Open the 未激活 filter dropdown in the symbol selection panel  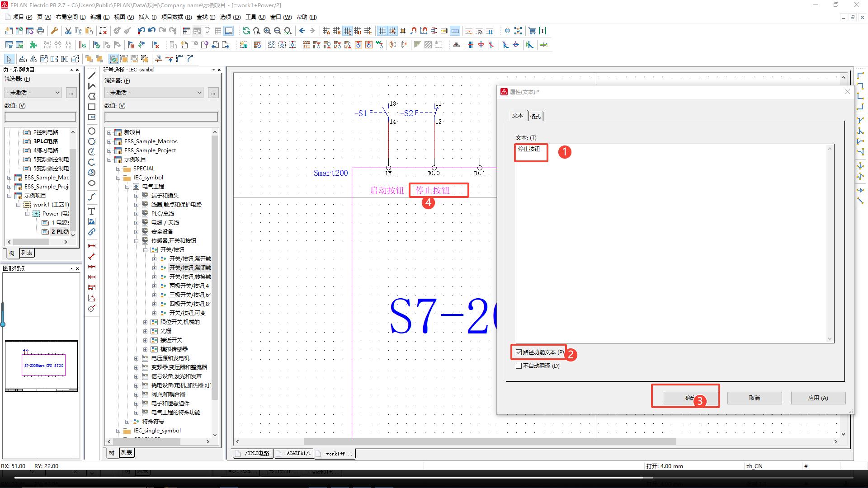(x=154, y=93)
